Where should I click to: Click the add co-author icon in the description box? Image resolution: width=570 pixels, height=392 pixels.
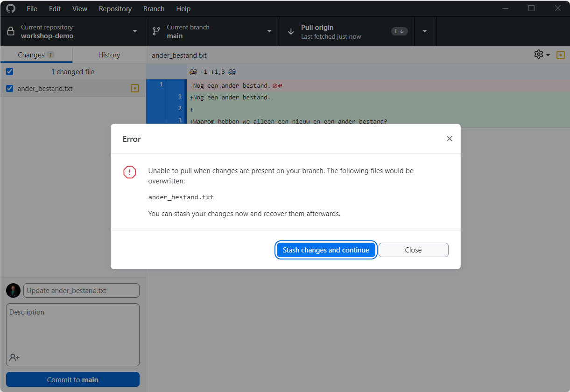click(14, 357)
